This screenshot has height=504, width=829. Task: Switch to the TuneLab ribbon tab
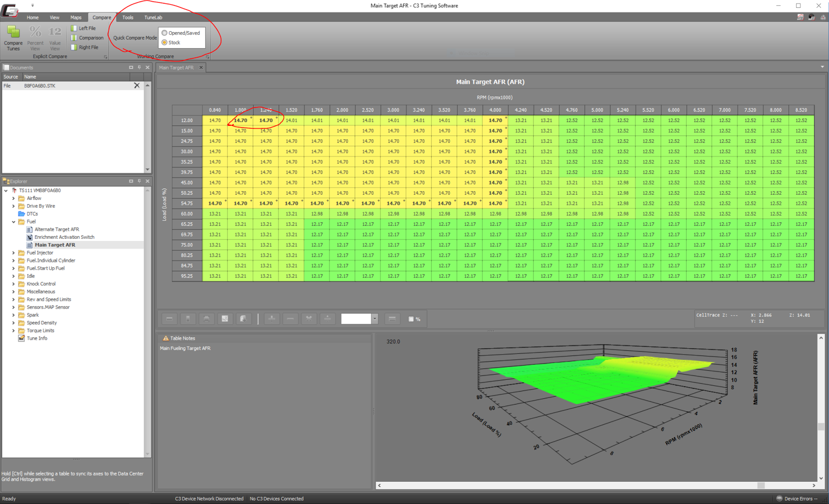pos(153,17)
